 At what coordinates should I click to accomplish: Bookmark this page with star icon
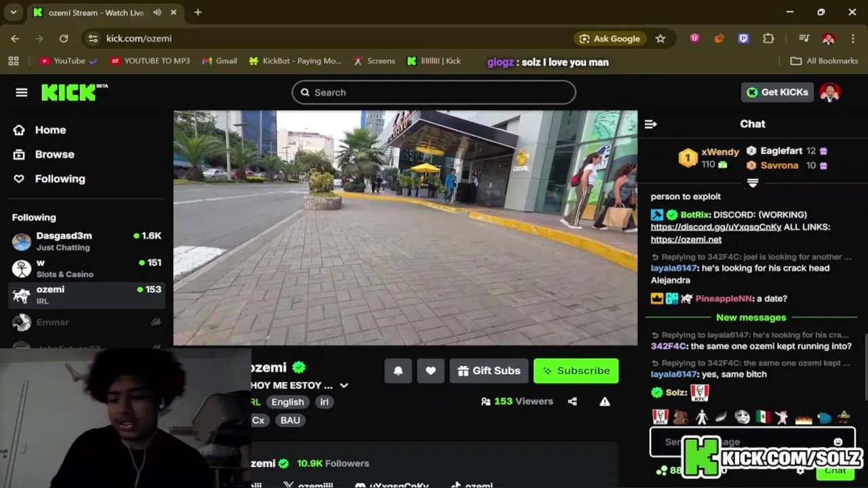coord(660,39)
